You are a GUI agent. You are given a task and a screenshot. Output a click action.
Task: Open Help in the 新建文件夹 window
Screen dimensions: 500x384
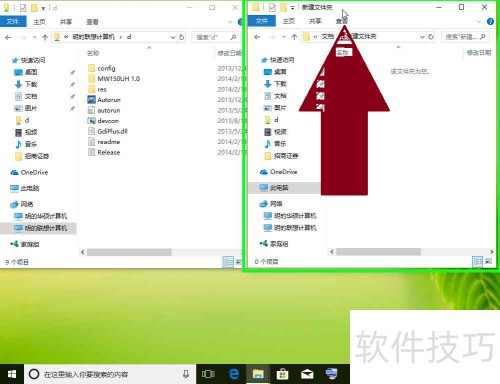[490, 21]
